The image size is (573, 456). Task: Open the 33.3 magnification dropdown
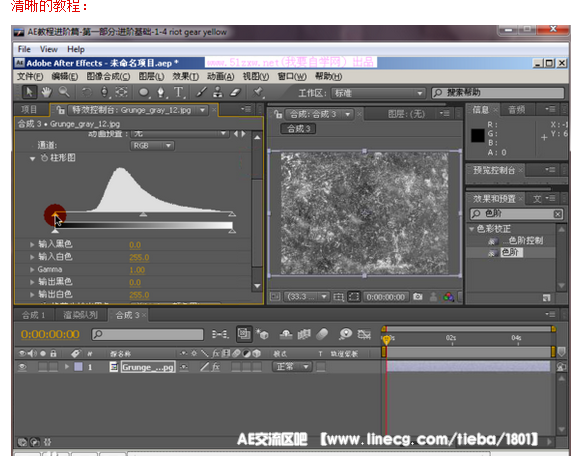pyautogui.click(x=306, y=297)
